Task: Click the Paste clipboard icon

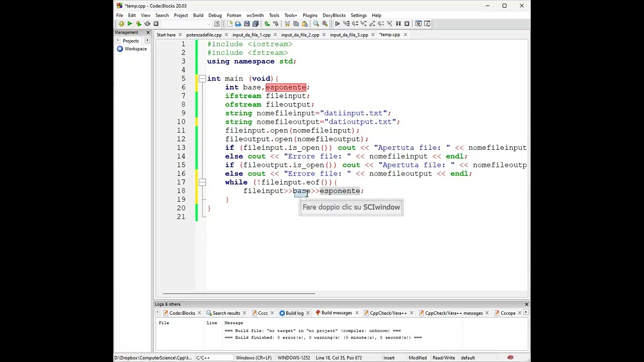Action: tap(304, 24)
